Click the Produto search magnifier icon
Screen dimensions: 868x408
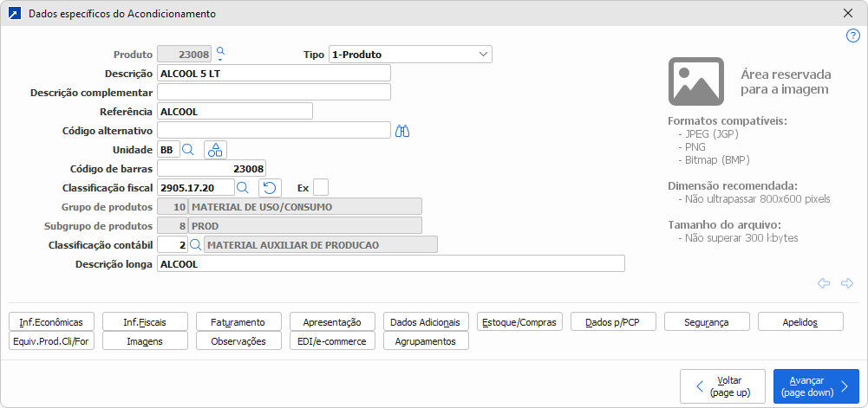[220, 53]
